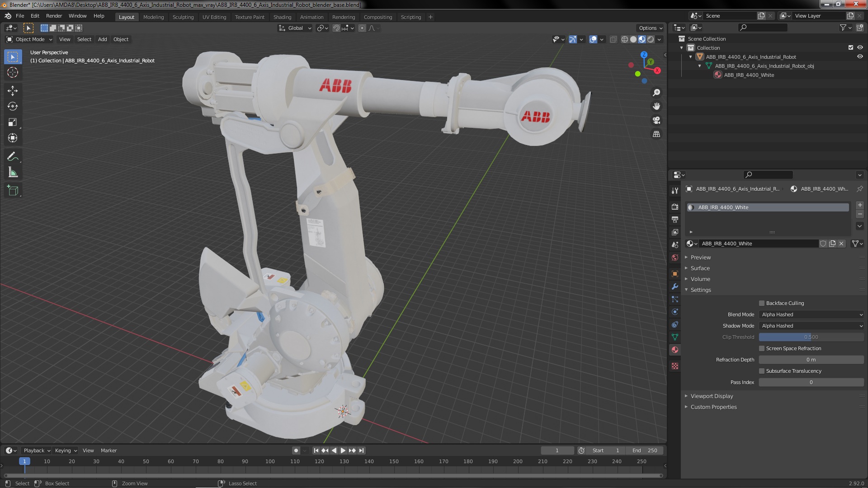Click the Options button in viewport
Viewport: 868px width, 488px height.
click(x=651, y=28)
